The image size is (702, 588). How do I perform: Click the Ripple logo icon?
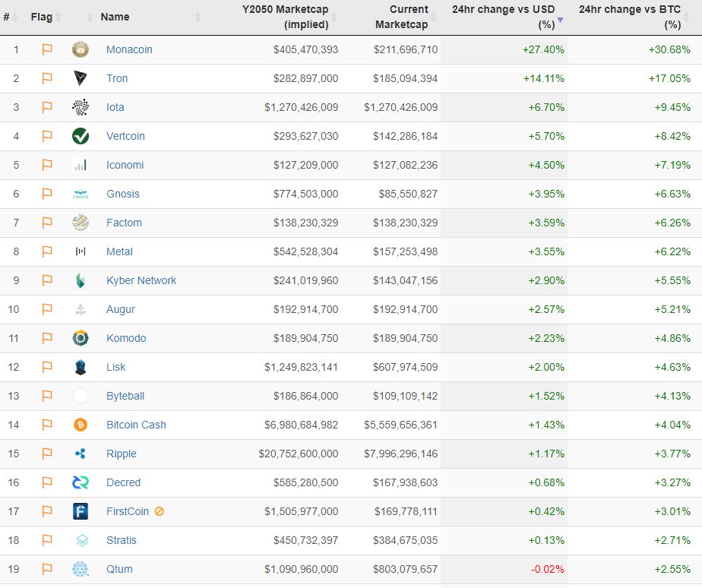81,454
